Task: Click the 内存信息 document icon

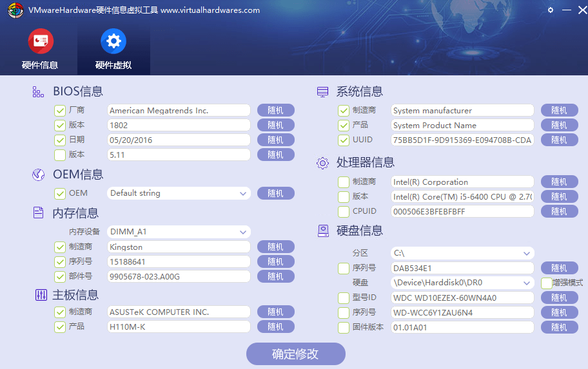Action: 38,213
